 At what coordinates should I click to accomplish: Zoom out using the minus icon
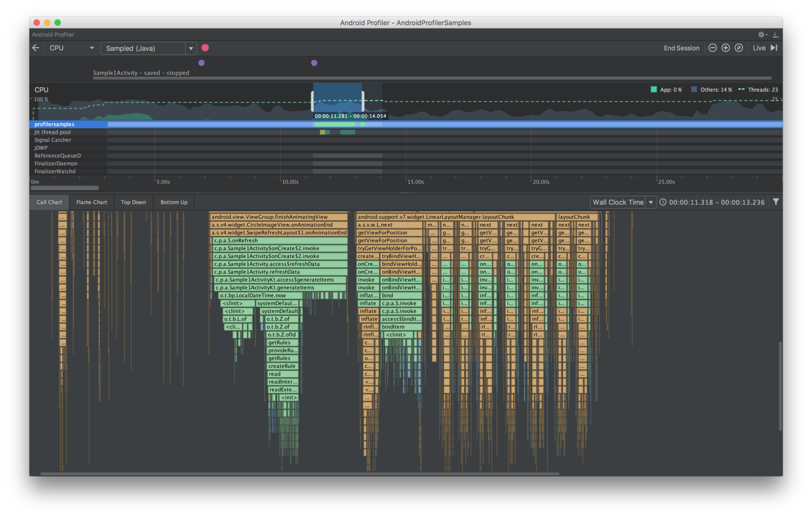coord(713,48)
